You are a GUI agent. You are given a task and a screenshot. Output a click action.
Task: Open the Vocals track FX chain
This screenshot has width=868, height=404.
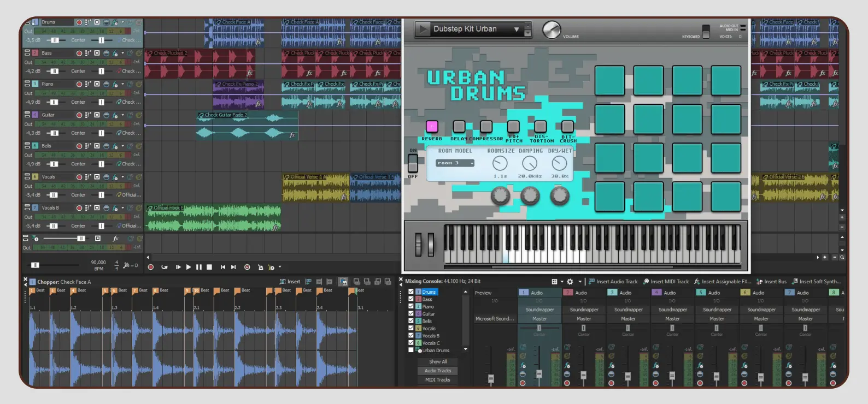tap(115, 177)
